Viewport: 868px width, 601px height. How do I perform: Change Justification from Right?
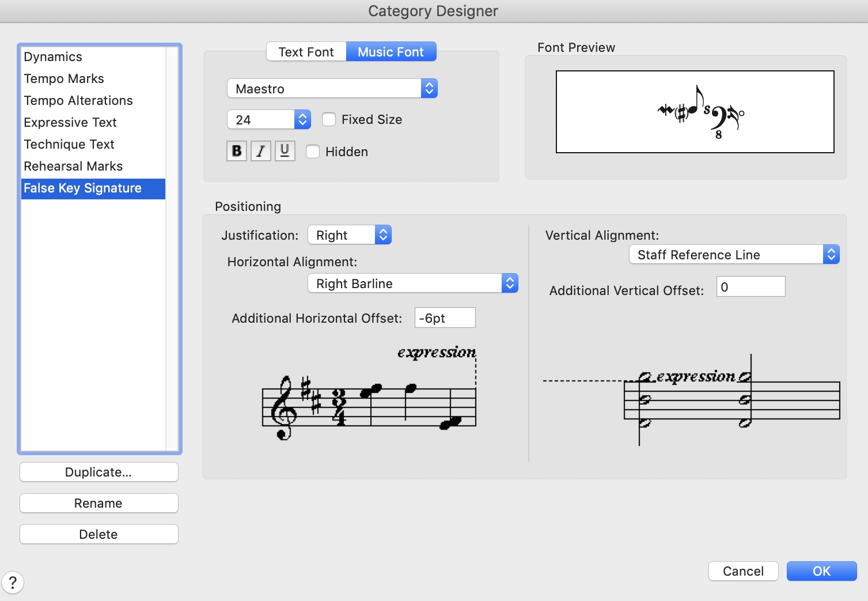click(382, 235)
